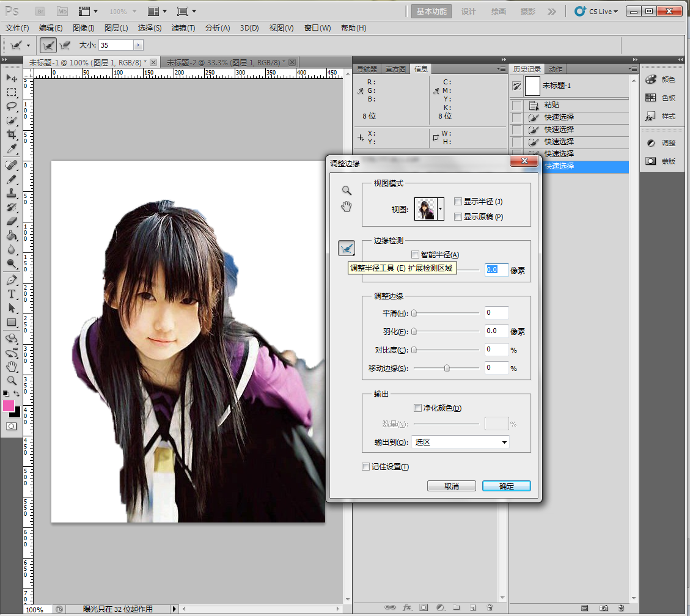Click the 羽化 value input field
The width and height of the screenshot is (690, 616).
[x=496, y=331]
